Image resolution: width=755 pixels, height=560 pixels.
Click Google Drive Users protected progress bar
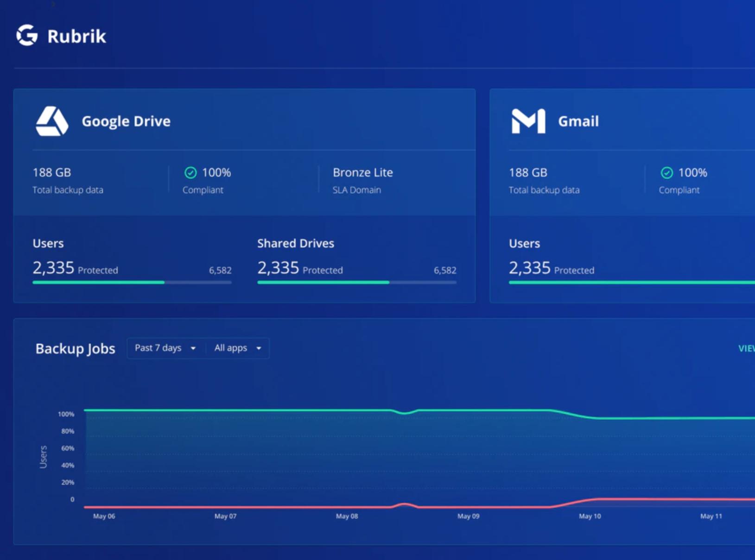(132, 282)
